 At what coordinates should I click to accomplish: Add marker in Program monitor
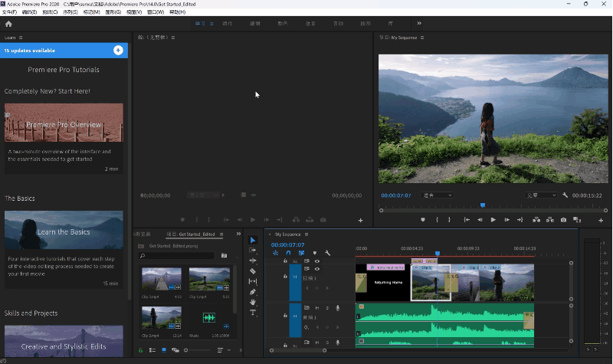(x=423, y=220)
